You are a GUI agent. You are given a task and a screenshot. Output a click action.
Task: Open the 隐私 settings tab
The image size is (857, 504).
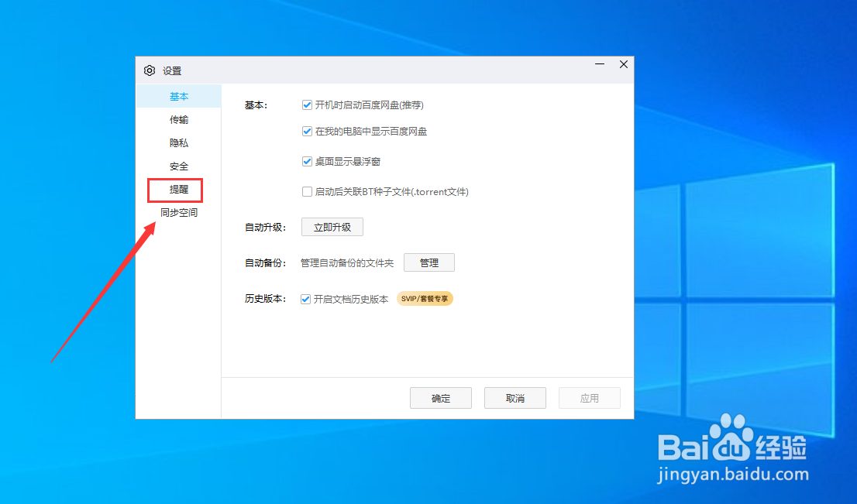178,143
